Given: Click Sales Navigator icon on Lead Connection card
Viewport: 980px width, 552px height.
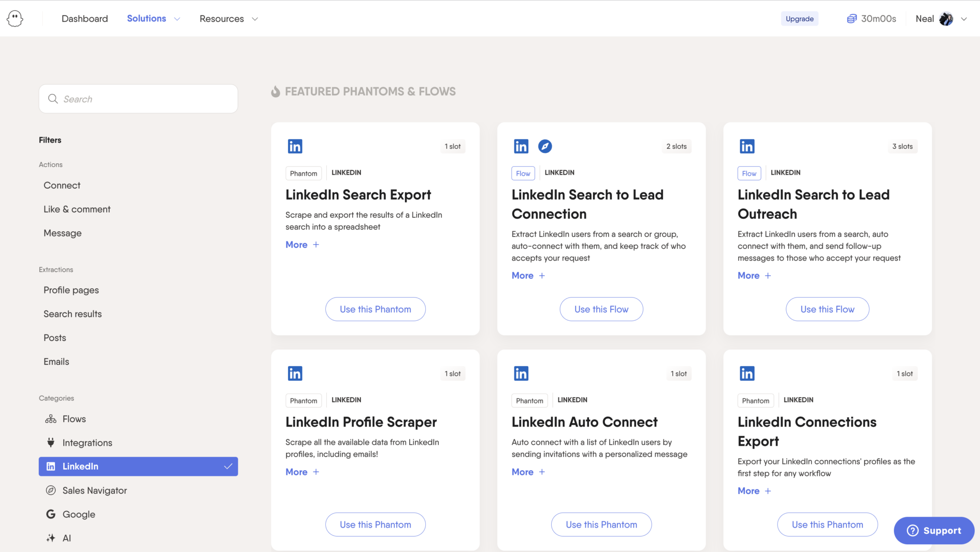Looking at the screenshot, I should 545,146.
